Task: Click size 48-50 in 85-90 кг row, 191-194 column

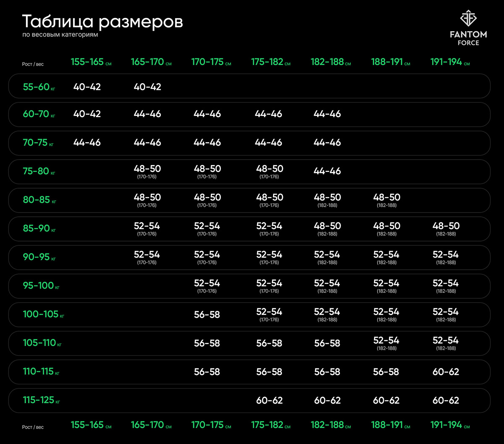Action: [446, 226]
